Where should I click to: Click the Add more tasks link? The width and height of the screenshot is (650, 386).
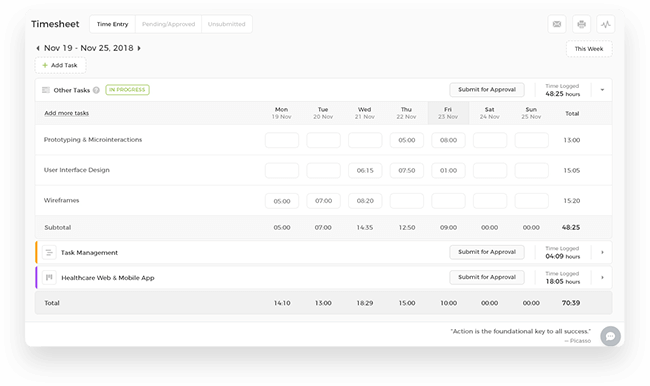tap(67, 113)
